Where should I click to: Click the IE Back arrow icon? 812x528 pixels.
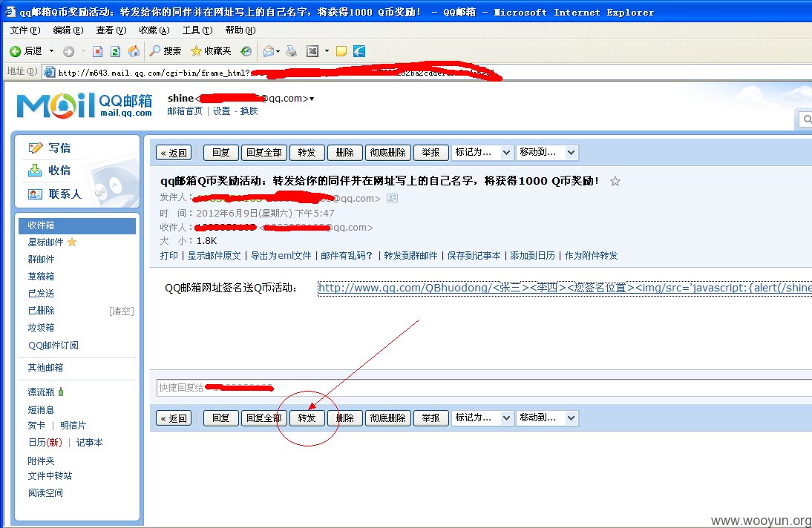tap(15, 51)
